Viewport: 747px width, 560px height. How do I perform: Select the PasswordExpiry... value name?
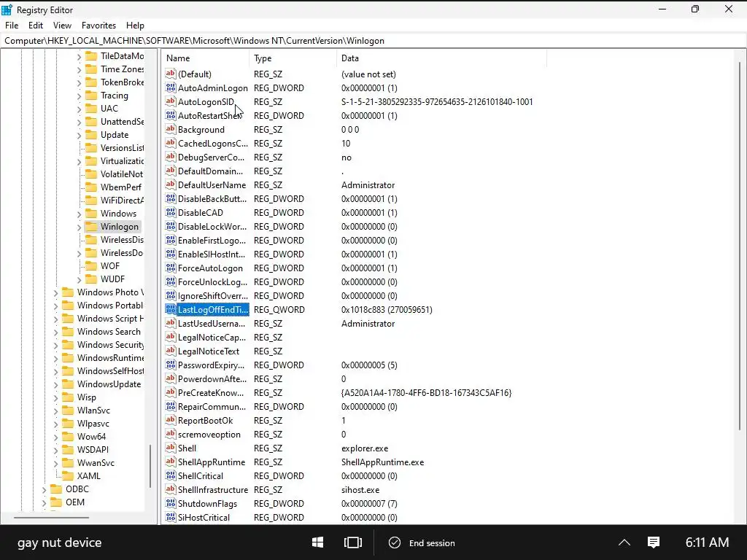click(x=211, y=365)
